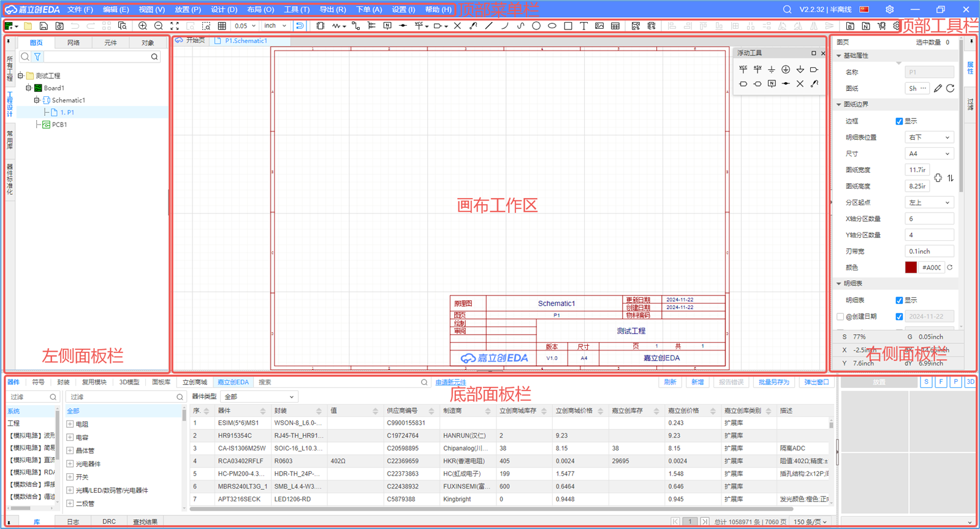Open the 150 条/页 page size dropdown

point(810,522)
